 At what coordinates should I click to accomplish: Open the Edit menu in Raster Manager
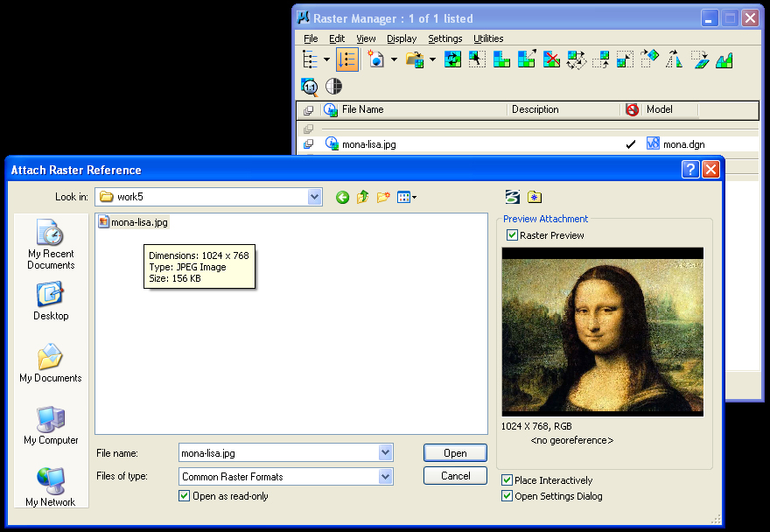coord(337,38)
